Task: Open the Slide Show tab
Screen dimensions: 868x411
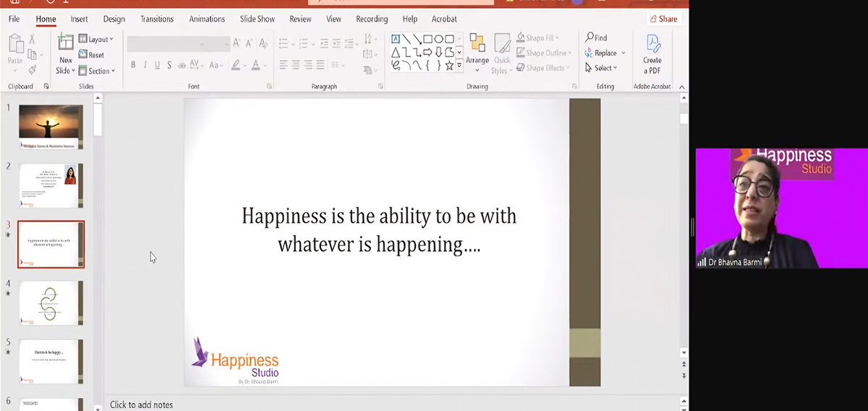Action: point(258,19)
